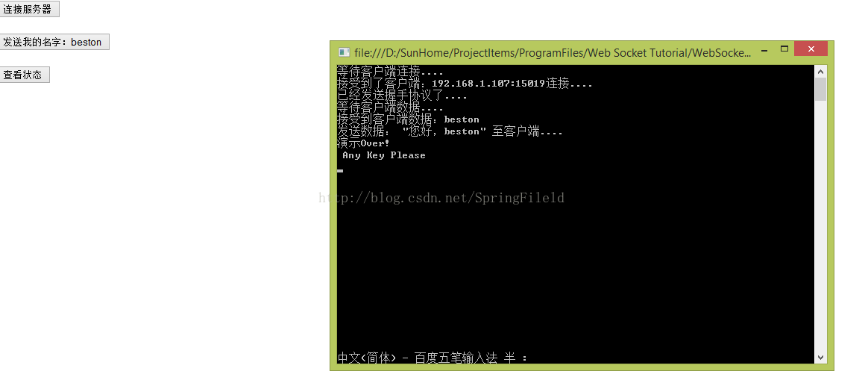Click the 连接服务器 button
The width and height of the screenshot is (868, 380).
(x=29, y=9)
